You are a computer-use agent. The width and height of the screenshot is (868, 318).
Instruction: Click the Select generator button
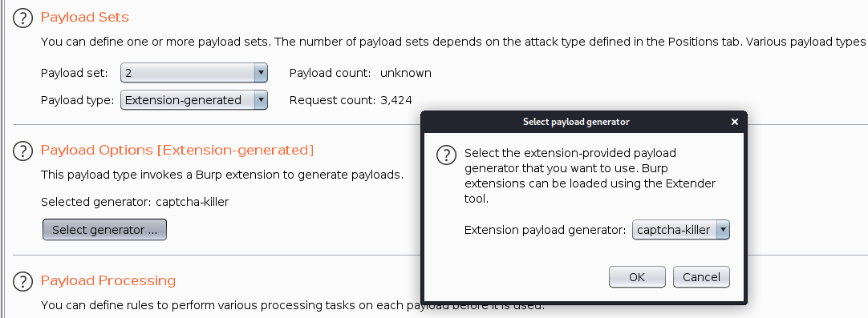[x=104, y=230]
